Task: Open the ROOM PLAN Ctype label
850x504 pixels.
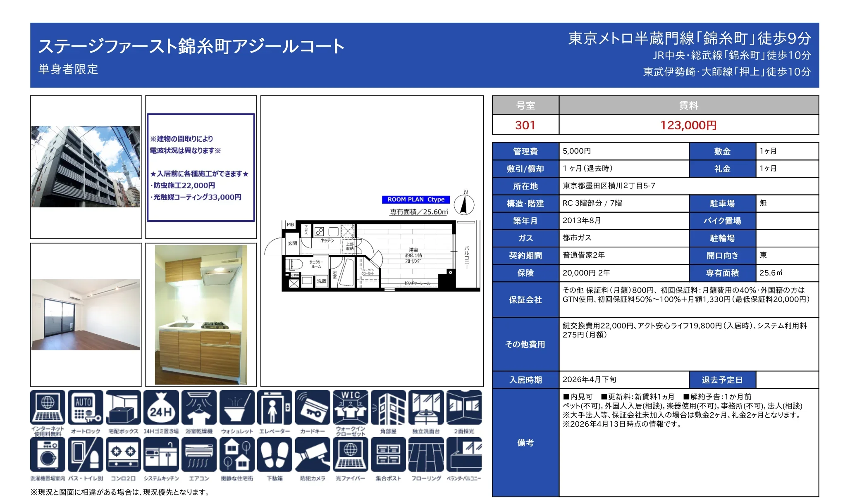Action: [415, 200]
